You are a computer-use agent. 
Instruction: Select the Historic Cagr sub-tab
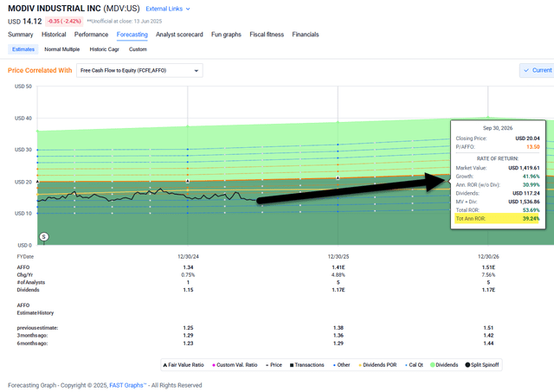click(x=104, y=49)
